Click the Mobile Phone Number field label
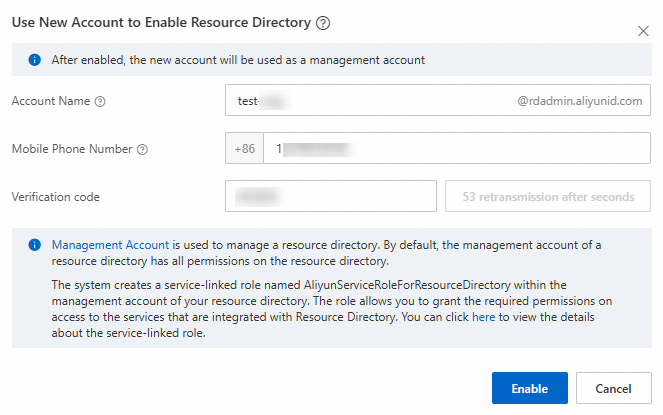The image size is (663, 415). tap(72, 149)
